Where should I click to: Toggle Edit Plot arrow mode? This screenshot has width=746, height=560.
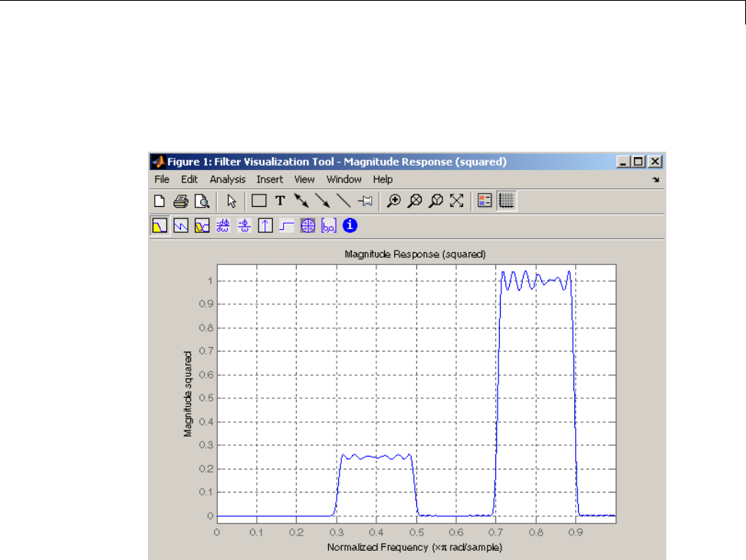[x=232, y=201]
